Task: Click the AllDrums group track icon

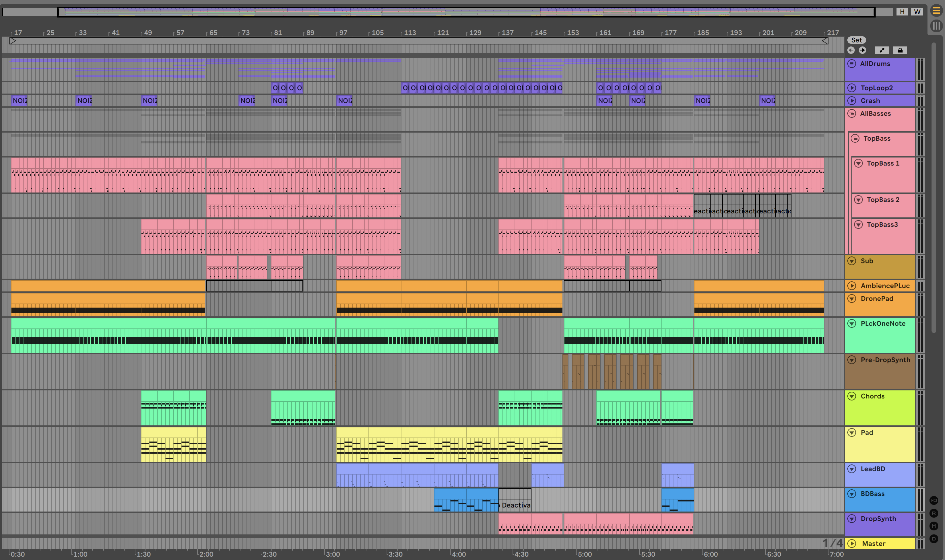Action: tap(852, 64)
